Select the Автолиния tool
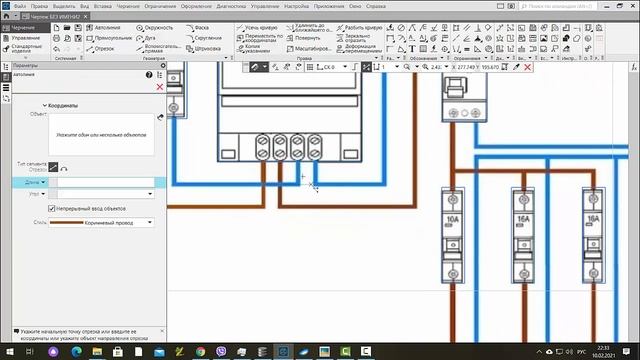The image size is (640, 360). 104,28
